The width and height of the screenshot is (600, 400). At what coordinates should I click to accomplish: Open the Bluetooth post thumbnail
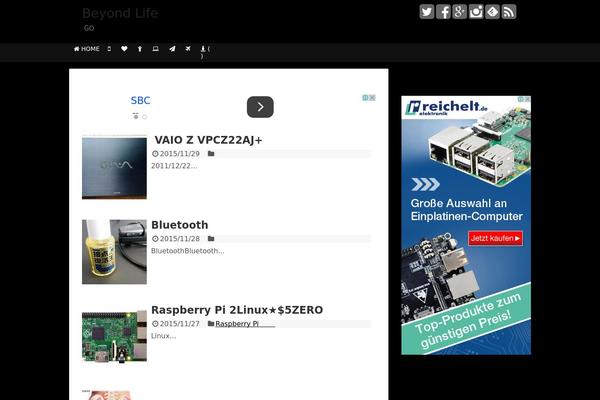click(x=114, y=252)
